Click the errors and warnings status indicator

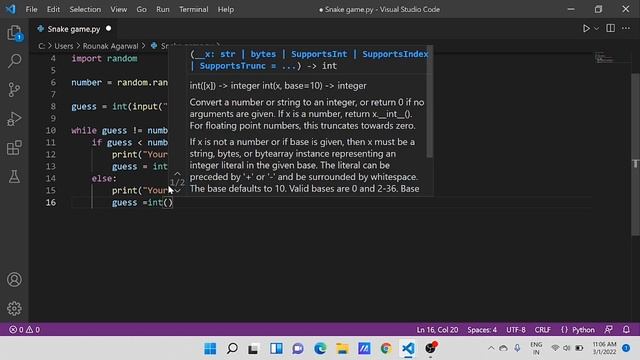point(24,329)
